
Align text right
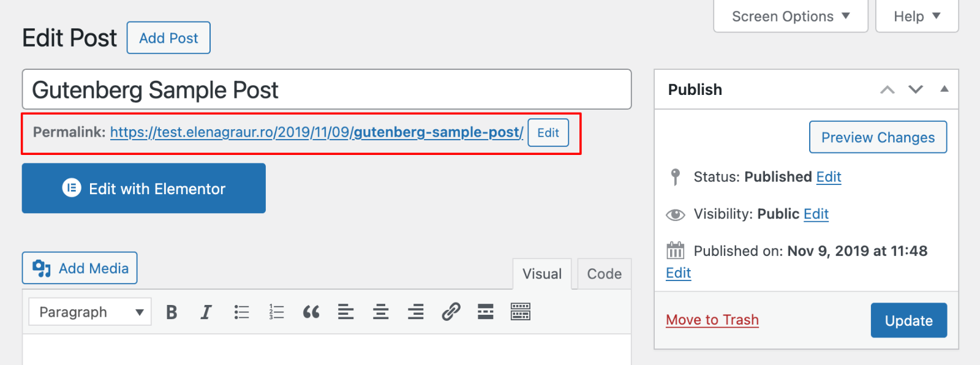pyautogui.click(x=416, y=312)
